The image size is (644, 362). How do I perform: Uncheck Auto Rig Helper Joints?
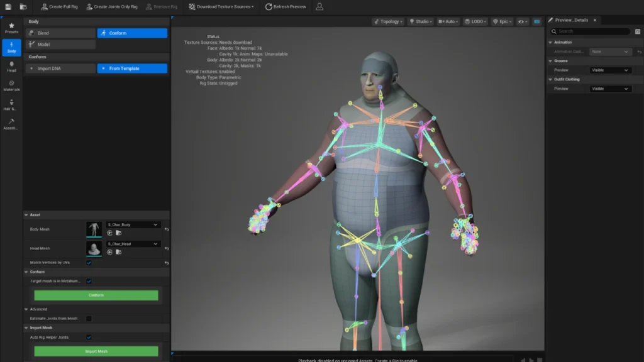point(89,337)
